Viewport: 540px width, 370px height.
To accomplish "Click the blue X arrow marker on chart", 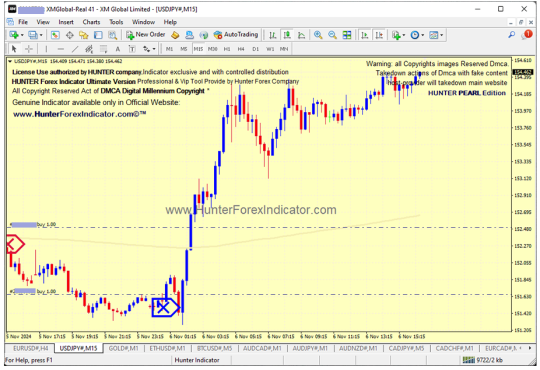I will click(165, 307).
